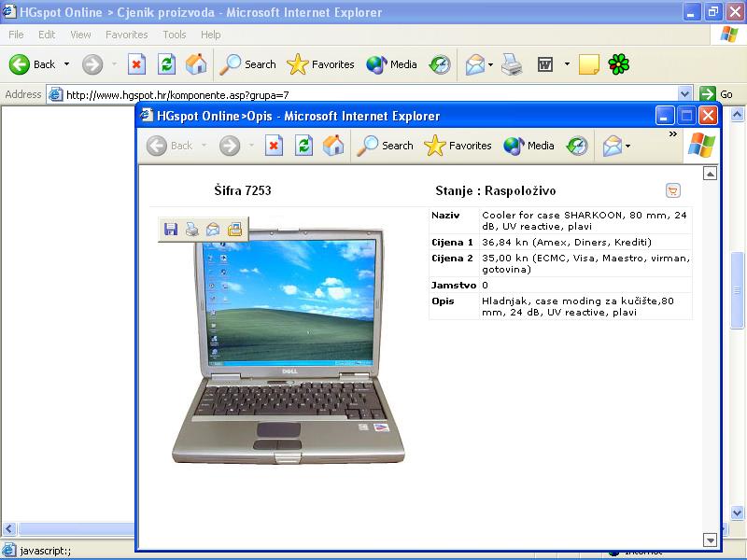The width and height of the screenshot is (747, 560).
Task: Click the Print icon in the main window toolbar
Action: (x=511, y=64)
